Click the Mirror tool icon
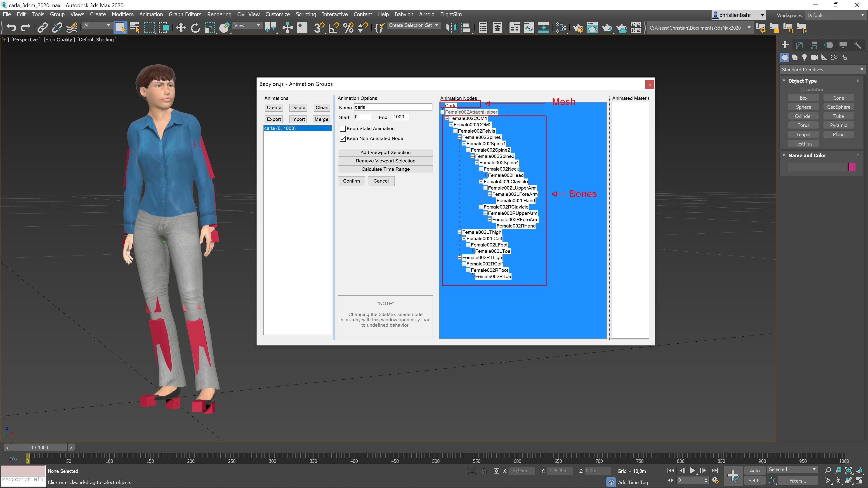This screenshot has width=868, height=488. pos(451,28)
